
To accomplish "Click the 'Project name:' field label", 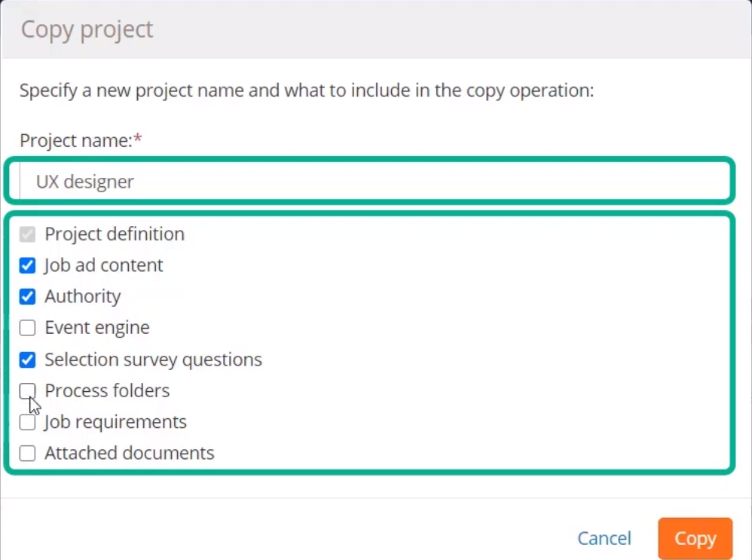I will click(76, 141).
